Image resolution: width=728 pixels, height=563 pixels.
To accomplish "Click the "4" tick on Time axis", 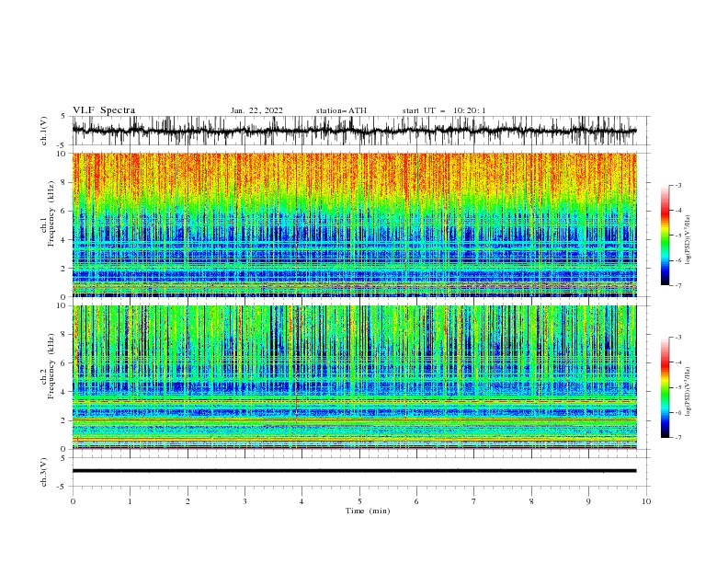I will [301, 501].
